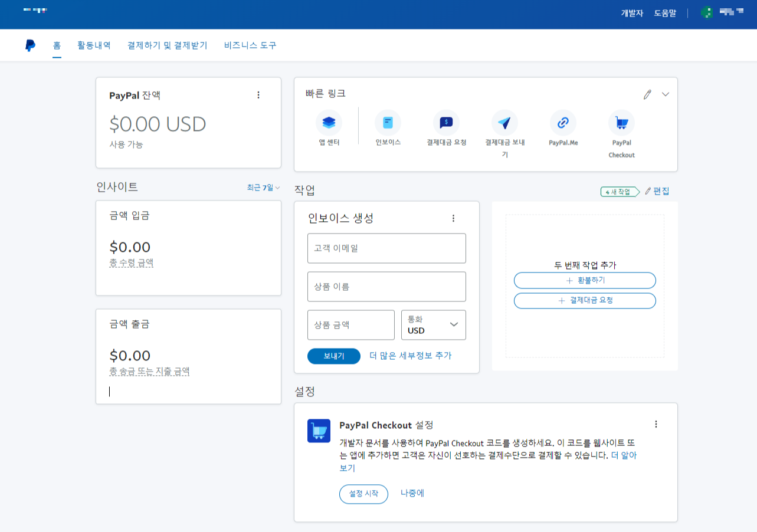Go to the 홈 tab
The height and width of the screenshot is (532, 757).
[x=57, y=45]
